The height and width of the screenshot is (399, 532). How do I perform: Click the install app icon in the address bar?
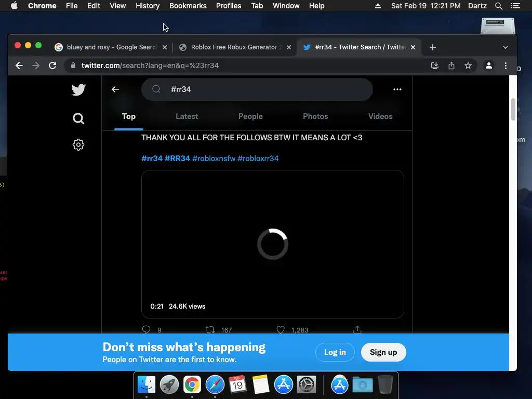tap(435, 65)
